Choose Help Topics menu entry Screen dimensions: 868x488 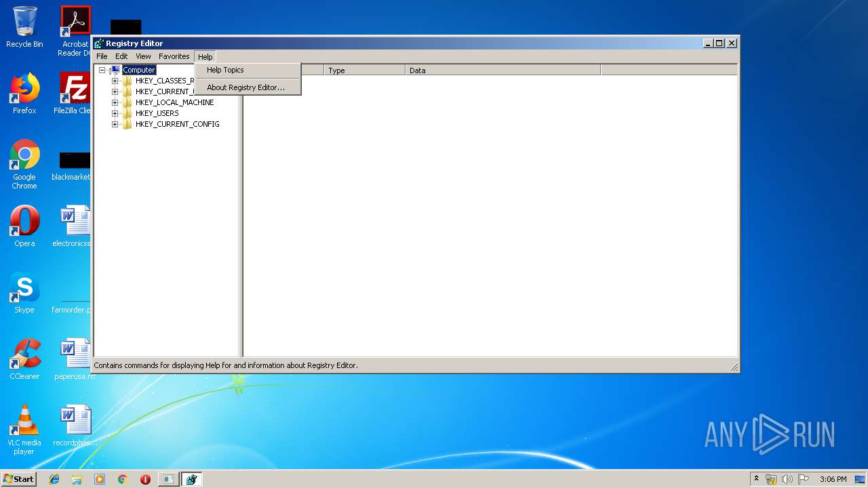248,70
